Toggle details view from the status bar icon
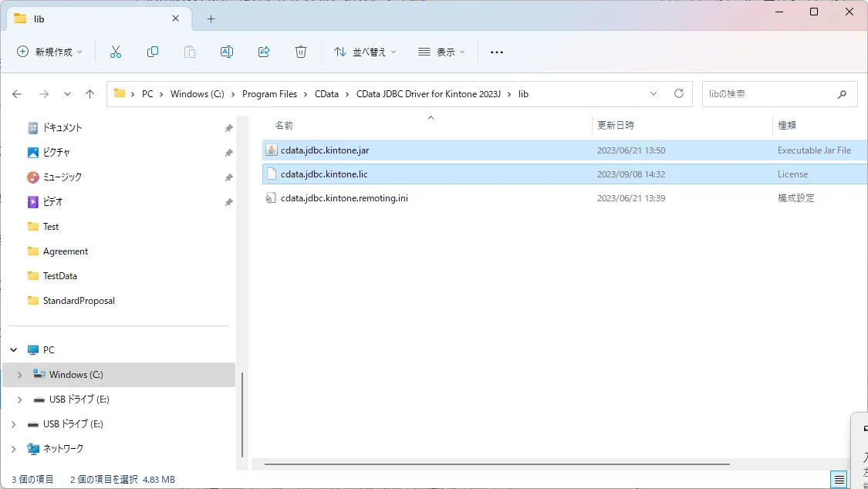 pos(840,478)
